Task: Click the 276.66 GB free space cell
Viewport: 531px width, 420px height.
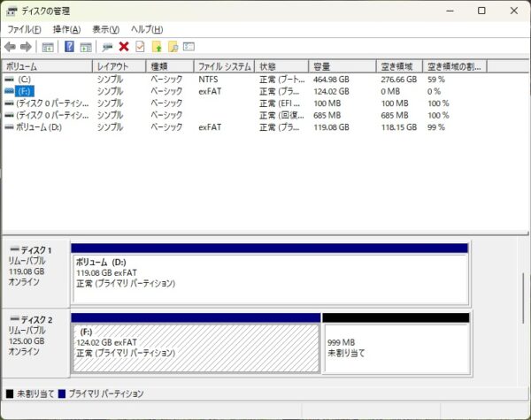Action: coord(399,80)
